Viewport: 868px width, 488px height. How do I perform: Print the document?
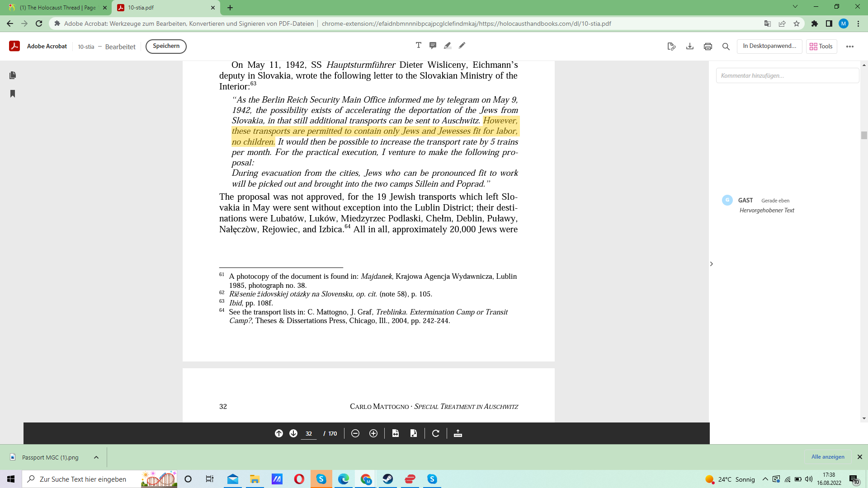pyautogui.click(x=708, y=46)
